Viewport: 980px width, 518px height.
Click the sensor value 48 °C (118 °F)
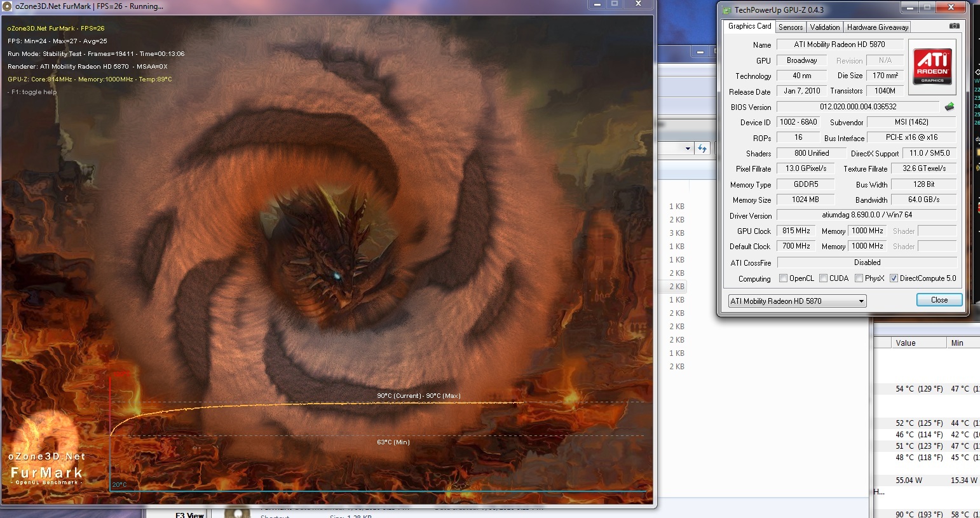tap(919, 458)
